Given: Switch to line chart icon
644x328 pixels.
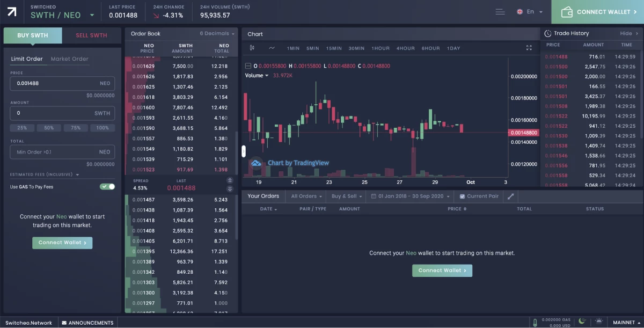Looking at the screenshot, I should [x=272, y=48].
